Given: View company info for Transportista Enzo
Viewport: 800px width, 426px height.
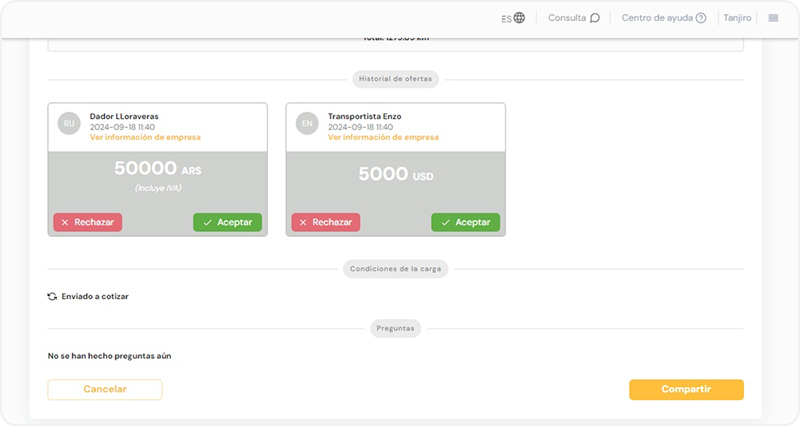Looking at the screenshot, I should (x=383, y=137).
